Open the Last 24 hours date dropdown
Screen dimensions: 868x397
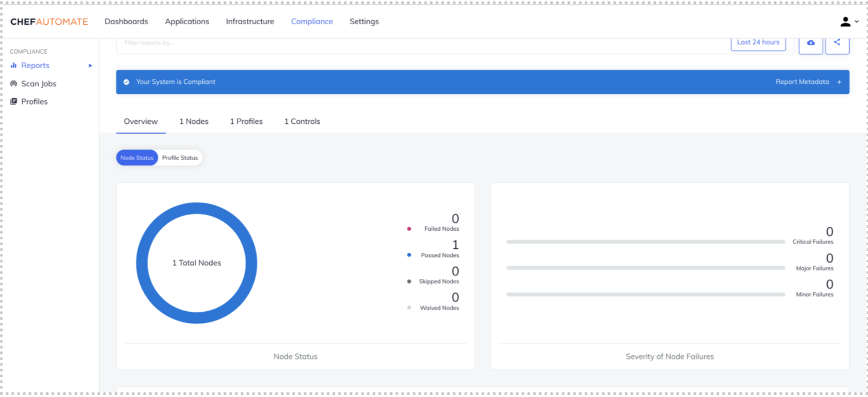(x=757, y=43)
